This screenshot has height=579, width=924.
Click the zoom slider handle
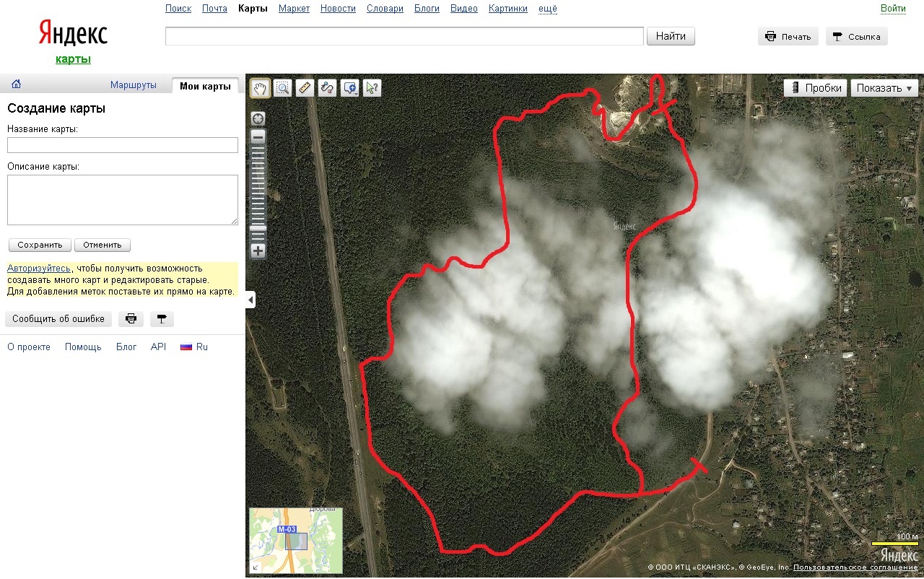pyautogui.click(x=258, y=228)
